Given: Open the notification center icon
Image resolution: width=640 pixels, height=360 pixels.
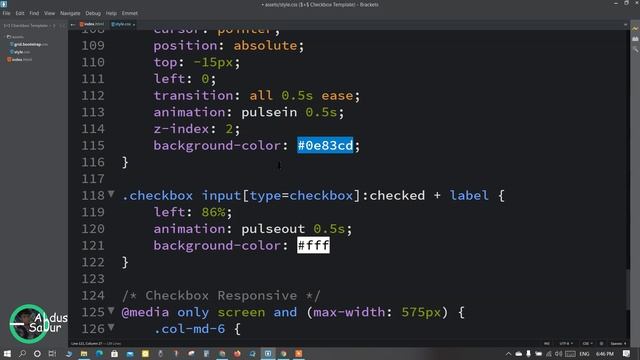Looking at the screenshot, I should [x=627, y=354].
